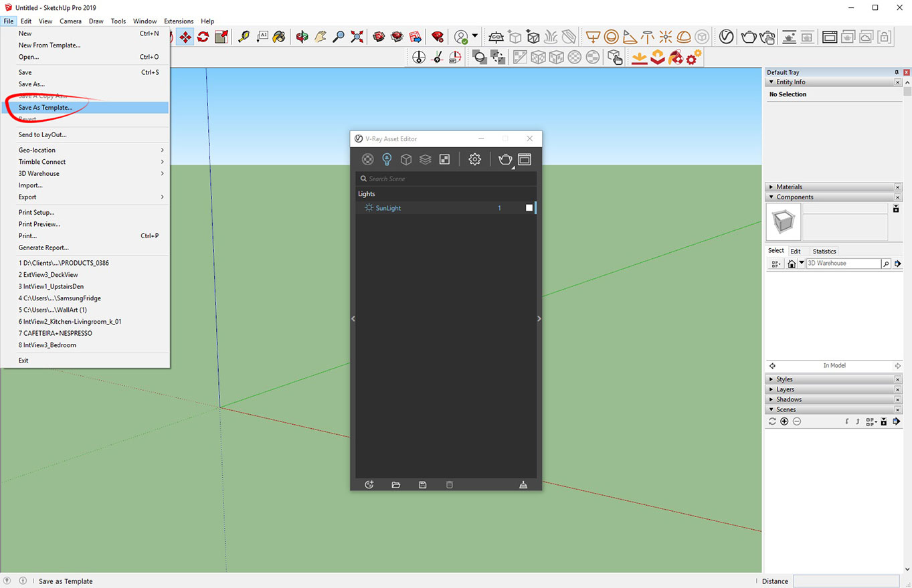The width and height of the screenshot is (912, 588).
Task: Click Add Asset icon at Asset Editor bottom
Action: [369, 484]
